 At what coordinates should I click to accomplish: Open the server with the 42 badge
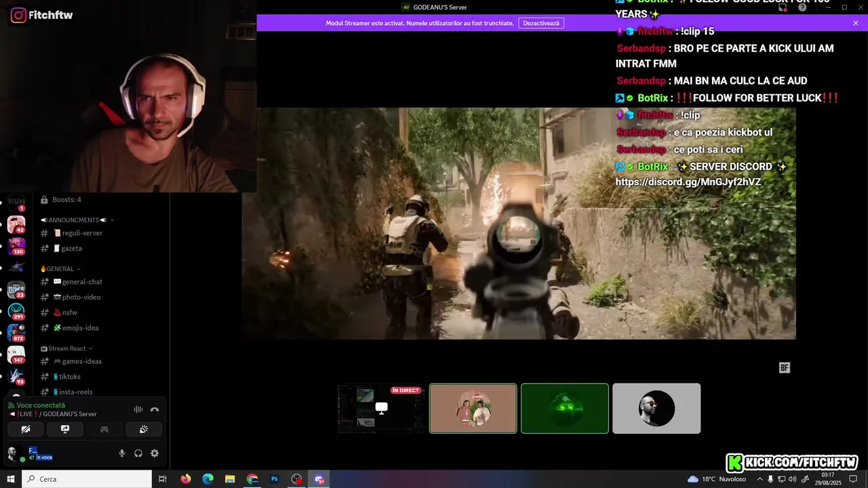[16, 224]
